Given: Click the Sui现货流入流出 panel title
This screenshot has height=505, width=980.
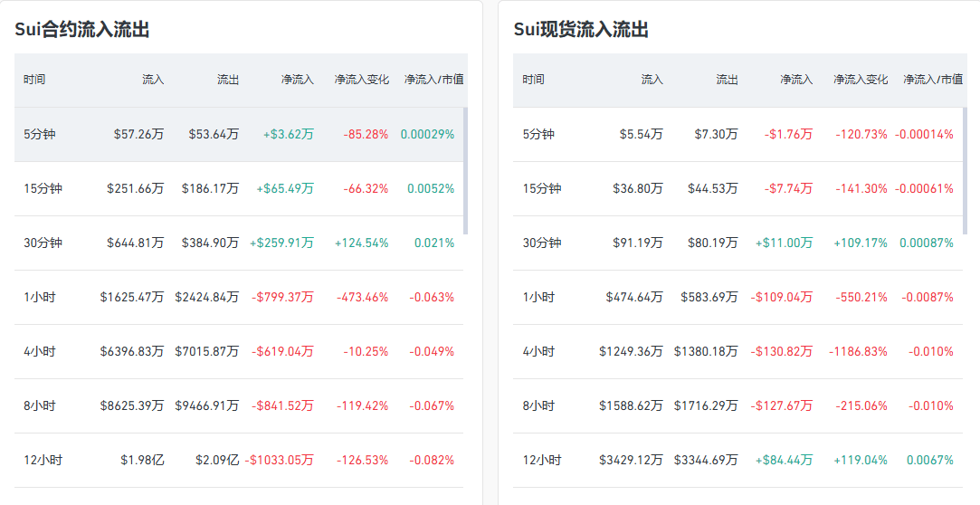Looking at the screenshot, I should point(581,30).
